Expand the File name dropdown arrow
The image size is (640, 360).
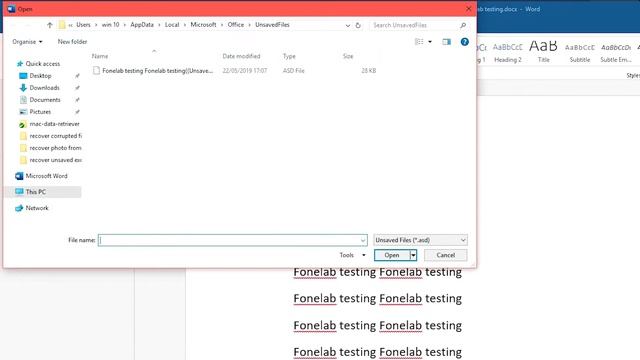click(363, 240)
